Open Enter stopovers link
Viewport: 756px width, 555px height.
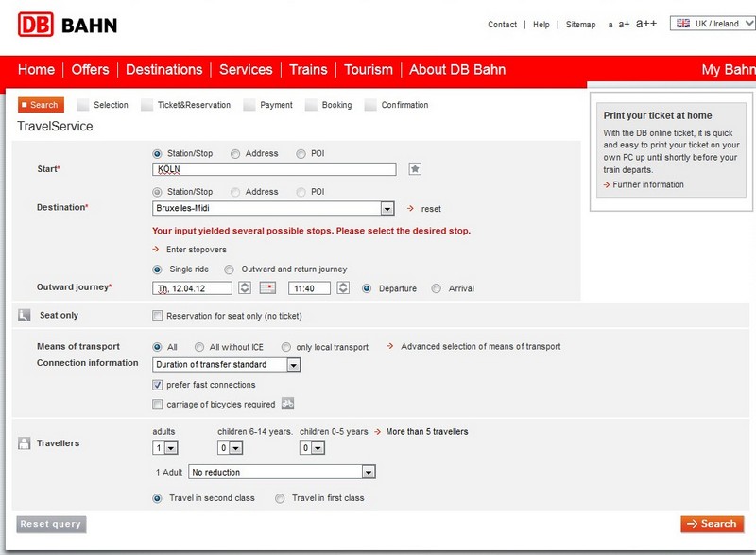[x=197, y=250]
